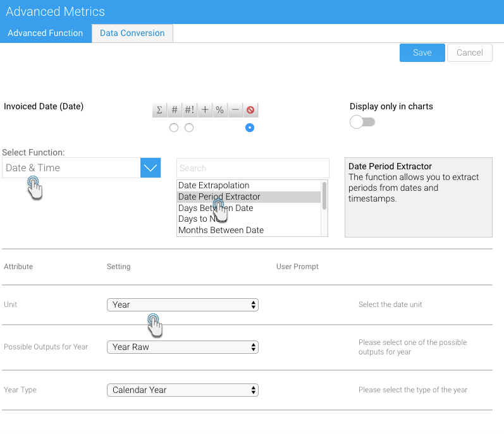Select the radio button under Count (#)
Image resolution: width=504 pixels, height=434 pixels.
pos(174,128)
